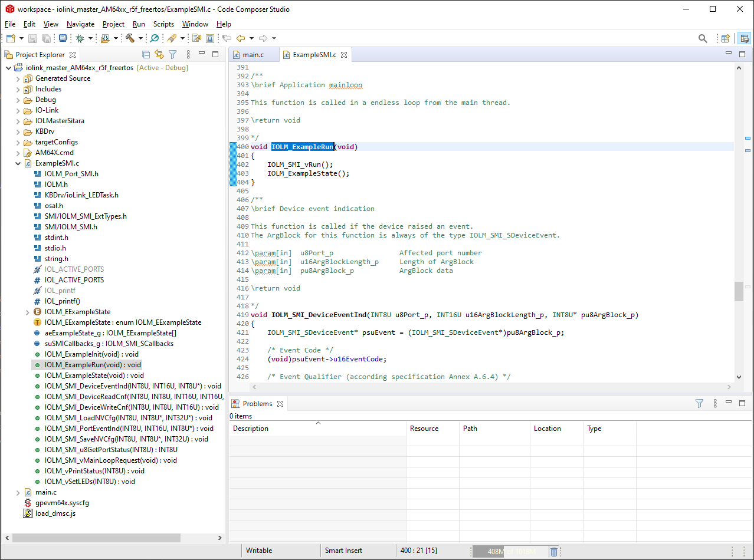Toggle the skip all breakpoints icon
The image size is (754, 560).
click(155, 38)
